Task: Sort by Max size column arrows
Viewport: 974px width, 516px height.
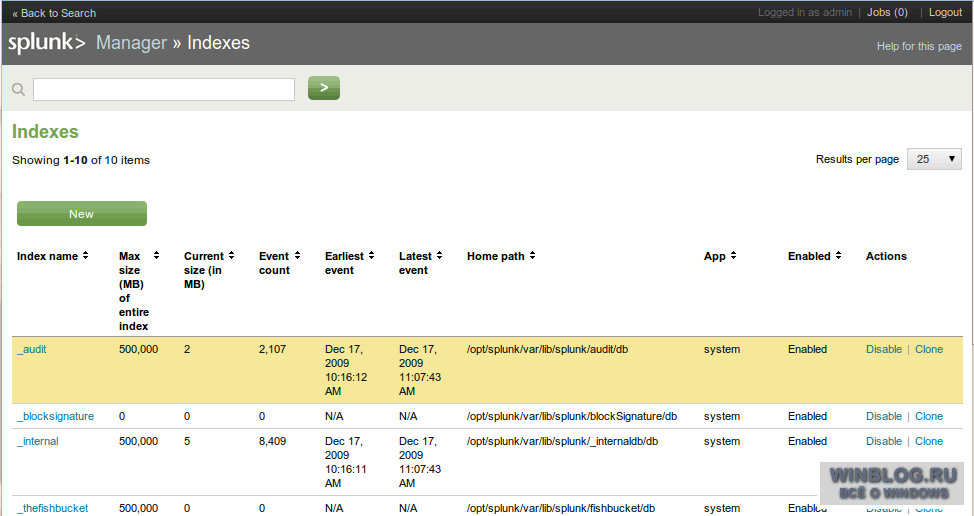Action: point(157,255)
